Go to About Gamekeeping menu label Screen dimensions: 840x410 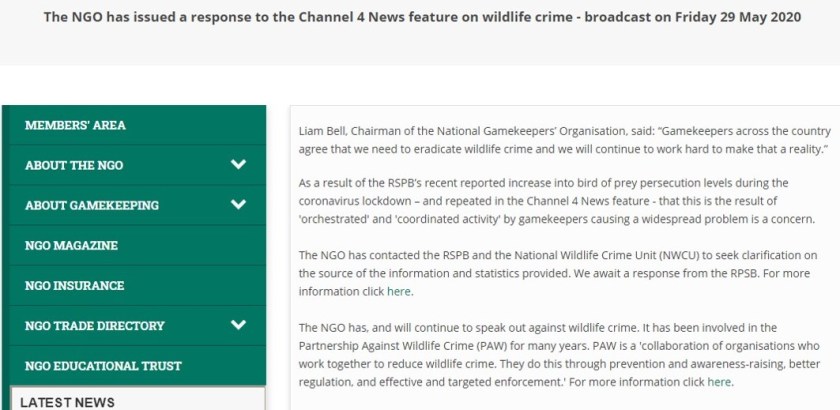click(92, 205)
